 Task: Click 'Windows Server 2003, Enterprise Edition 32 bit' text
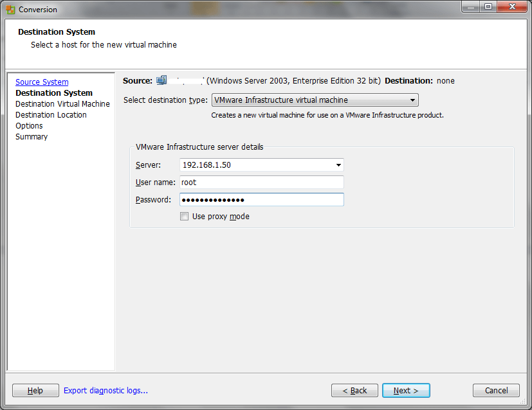(x=294, y=80)
